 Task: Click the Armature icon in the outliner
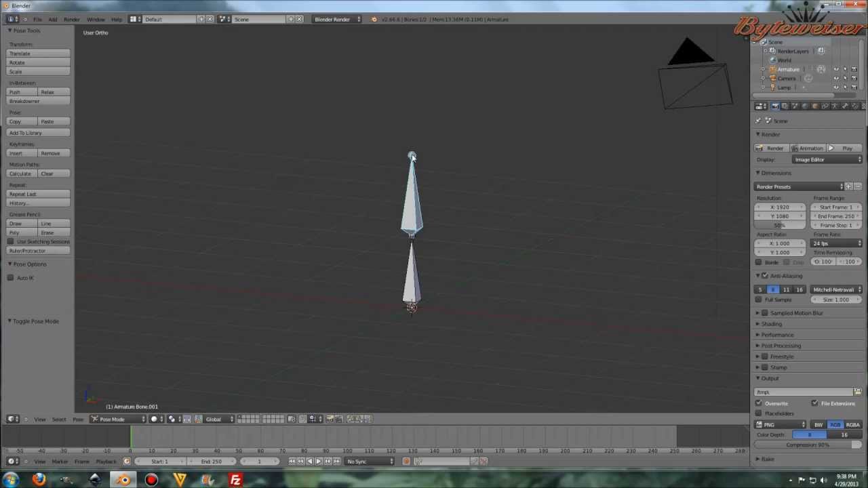coord(772,69)
